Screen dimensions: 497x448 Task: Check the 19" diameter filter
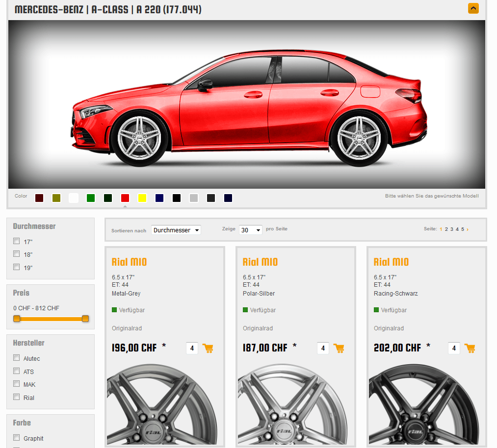[17, 267]
